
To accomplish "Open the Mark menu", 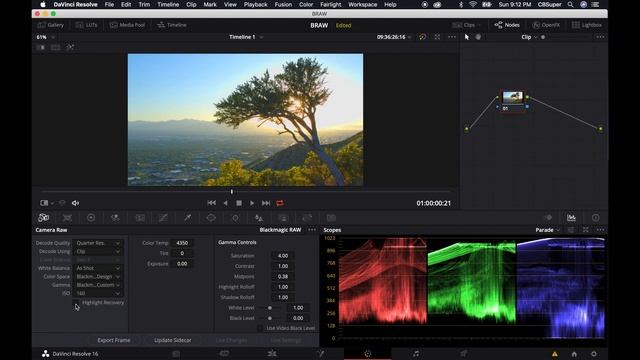I will tap(210, 4).
